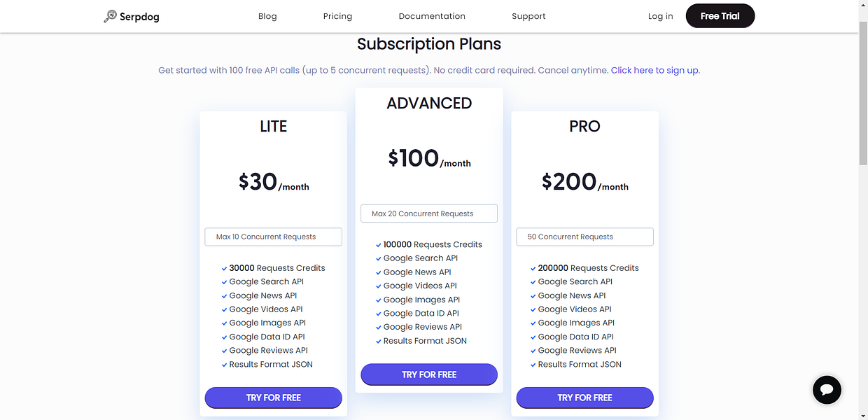Select the Max 20 Concurrent Requests box
The height and width of the screenshot is (420, 868).
click(428, 213)
